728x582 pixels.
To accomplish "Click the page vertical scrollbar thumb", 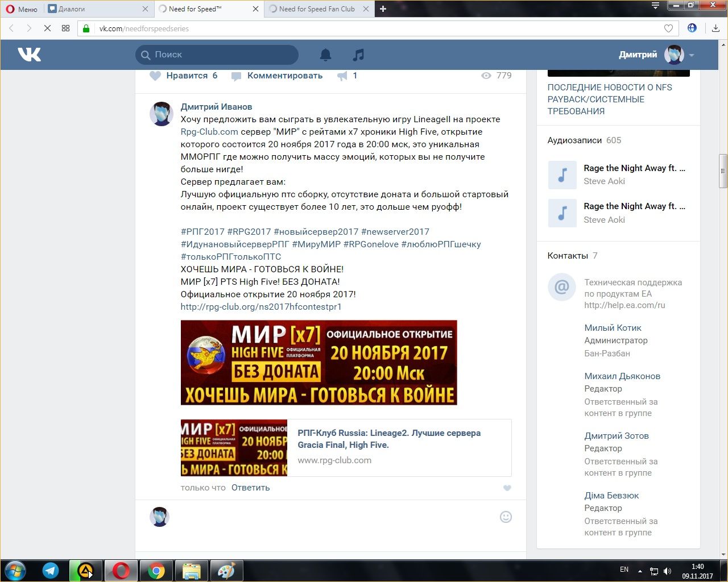I will point(723,171).
